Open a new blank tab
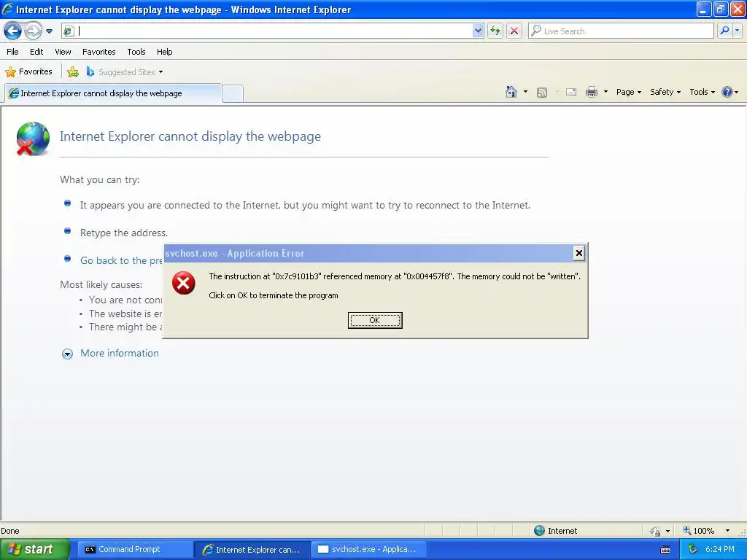This screenshot has width=747, height=560. tap(233, 93)
